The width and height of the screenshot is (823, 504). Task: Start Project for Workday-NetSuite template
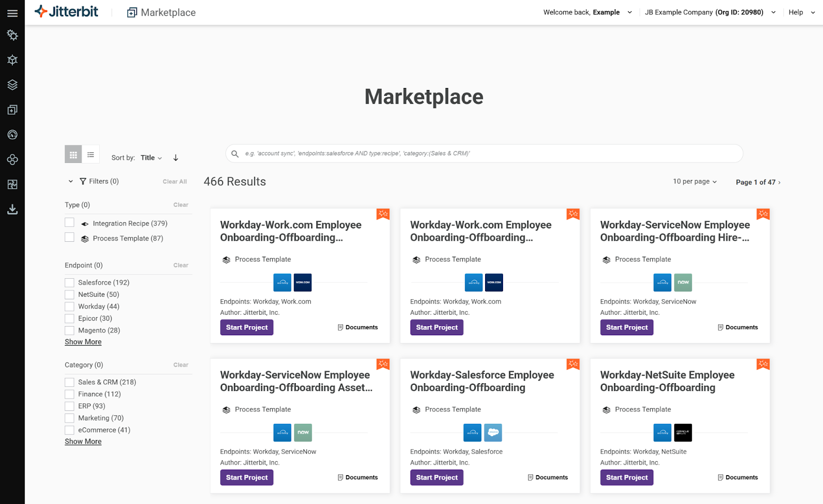click(627, 478)
